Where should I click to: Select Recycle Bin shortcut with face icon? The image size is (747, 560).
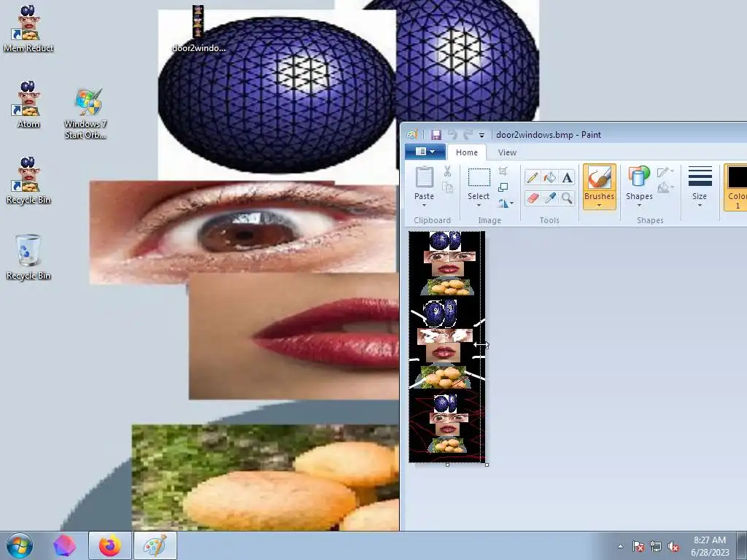[28, 181]
